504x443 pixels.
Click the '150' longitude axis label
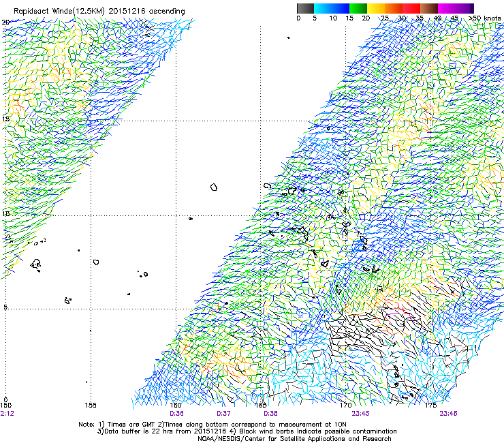point(5,406)
